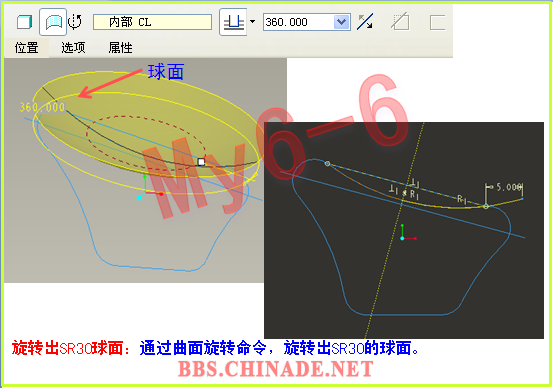Click the remove material icon
Viewport: 553px width, 388px height.
400,22
